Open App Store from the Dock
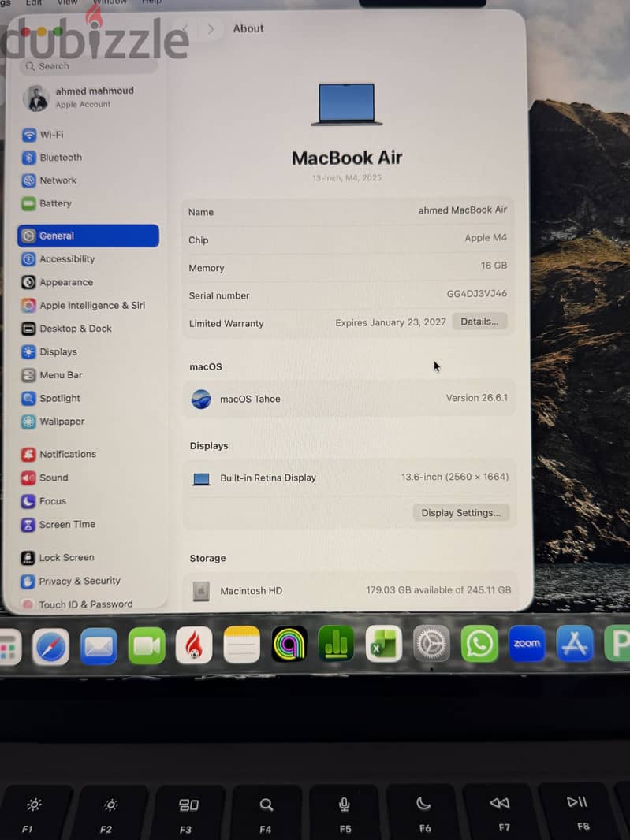Image resolution: width=630 pixels, height=840 pixels. (575, 643)
